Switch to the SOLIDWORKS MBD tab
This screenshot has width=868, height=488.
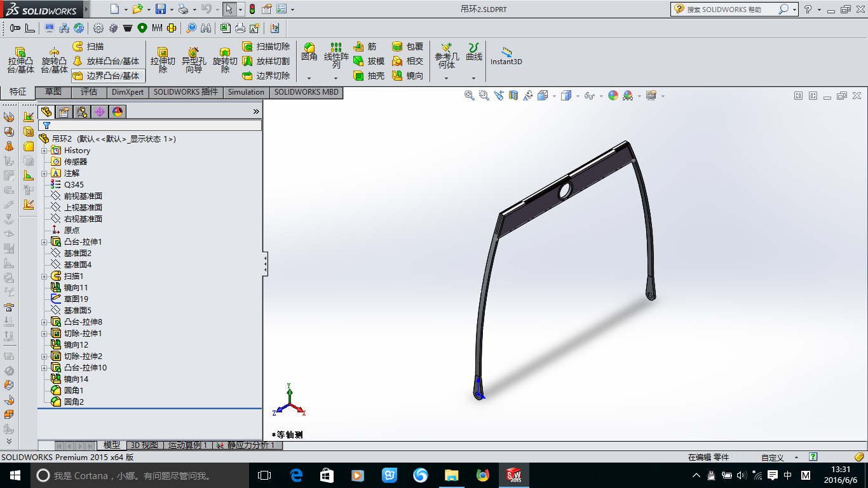coord(306,92)
